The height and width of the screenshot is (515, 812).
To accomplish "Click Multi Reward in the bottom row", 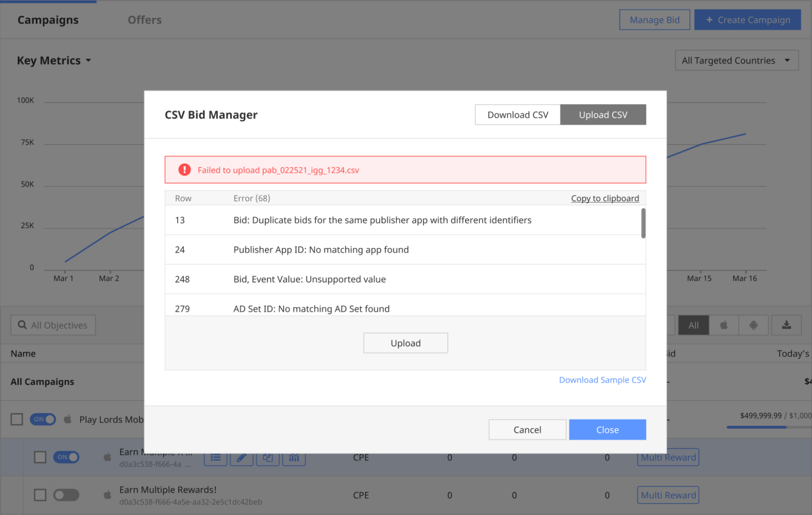I will (x=668, y=495).
